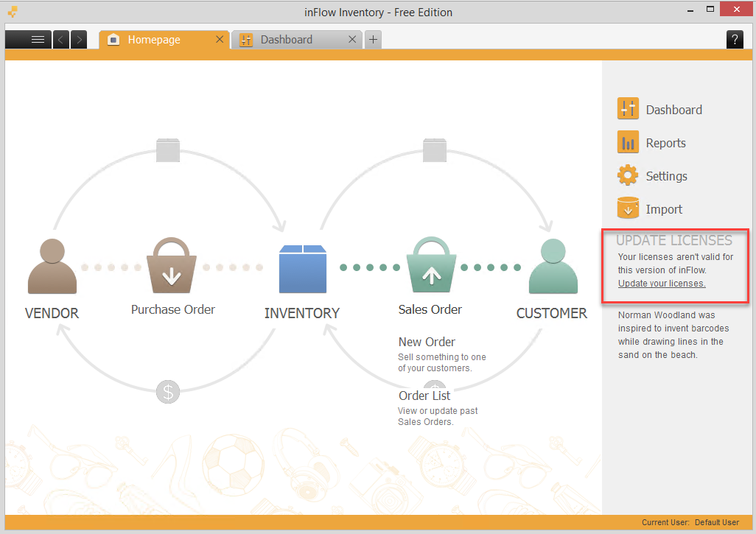This screenshot has width=756, height=534.
Task: Click the Reports bar chart icon
Action: pyautogui.click(x=628, y=141)
